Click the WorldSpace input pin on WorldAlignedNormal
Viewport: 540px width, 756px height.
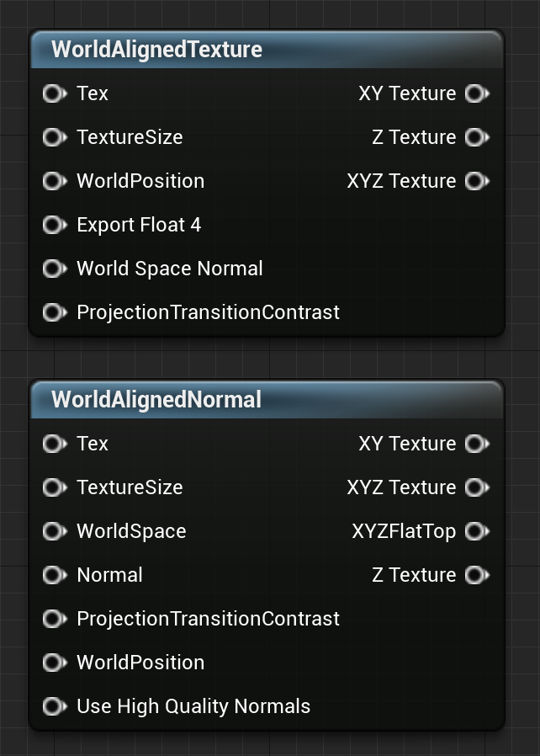(x=54, y=531)
